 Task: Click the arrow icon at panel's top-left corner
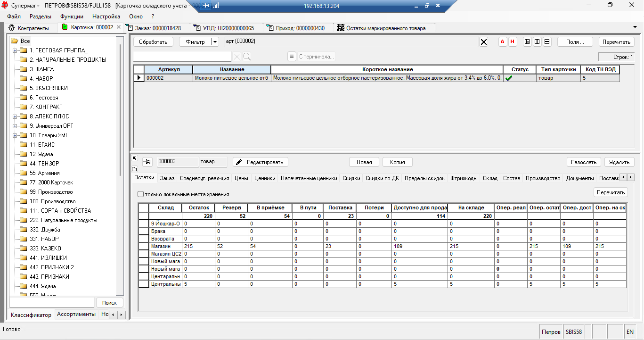(x=134, y=158)
